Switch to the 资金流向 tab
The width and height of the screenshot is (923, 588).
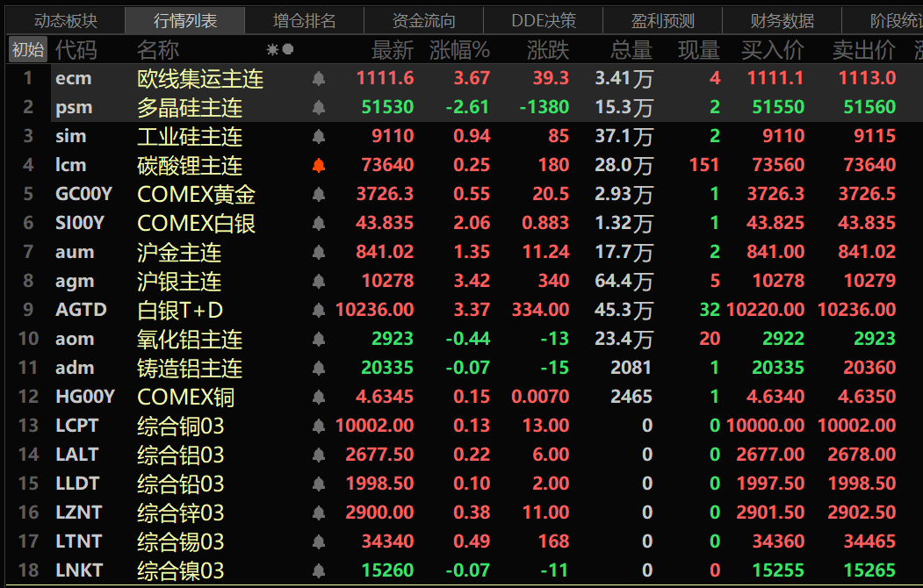point(424,20)
